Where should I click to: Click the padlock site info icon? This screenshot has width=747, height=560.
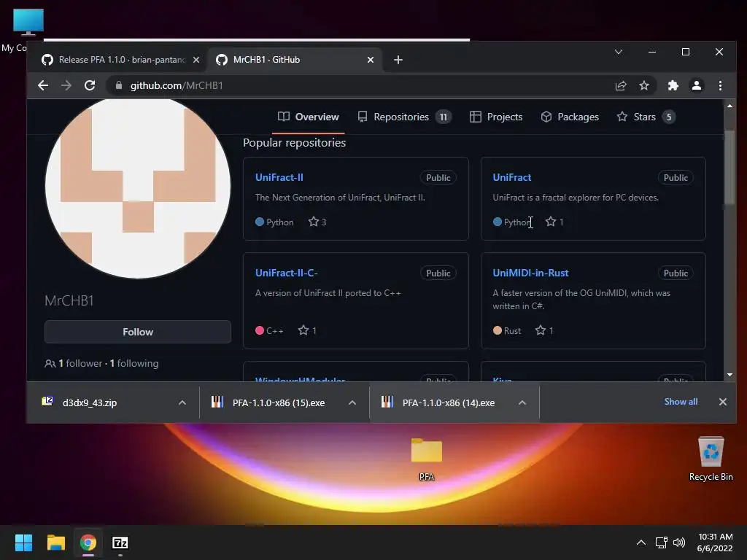[x=119, y=86]
